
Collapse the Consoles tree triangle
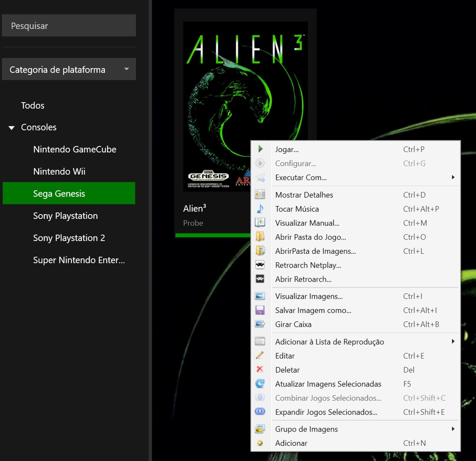tap(11, 128)
